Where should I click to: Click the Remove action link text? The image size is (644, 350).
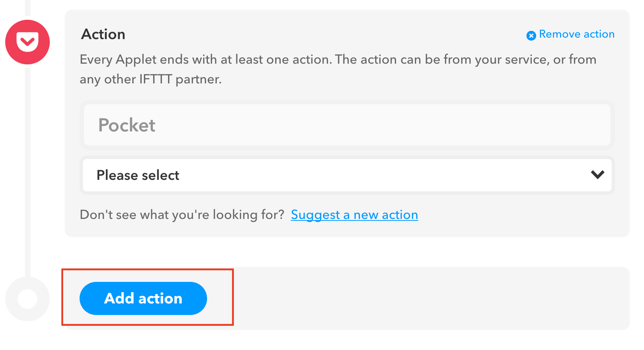pos(576,34)
